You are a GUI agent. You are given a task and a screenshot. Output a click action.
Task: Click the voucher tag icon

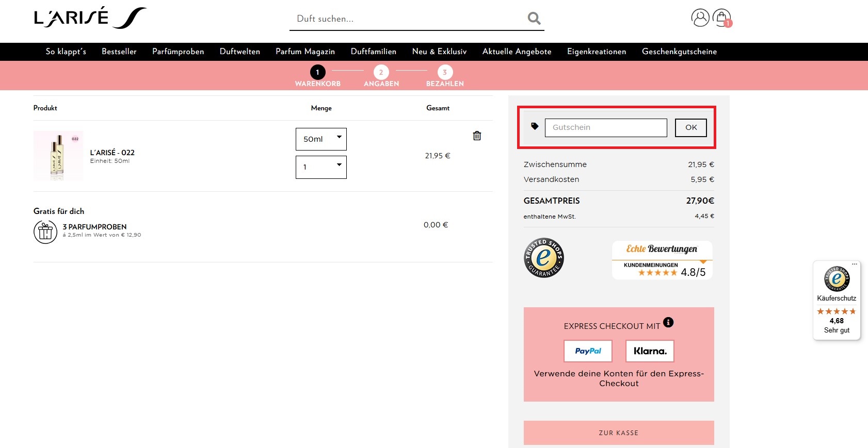[535, 126]
